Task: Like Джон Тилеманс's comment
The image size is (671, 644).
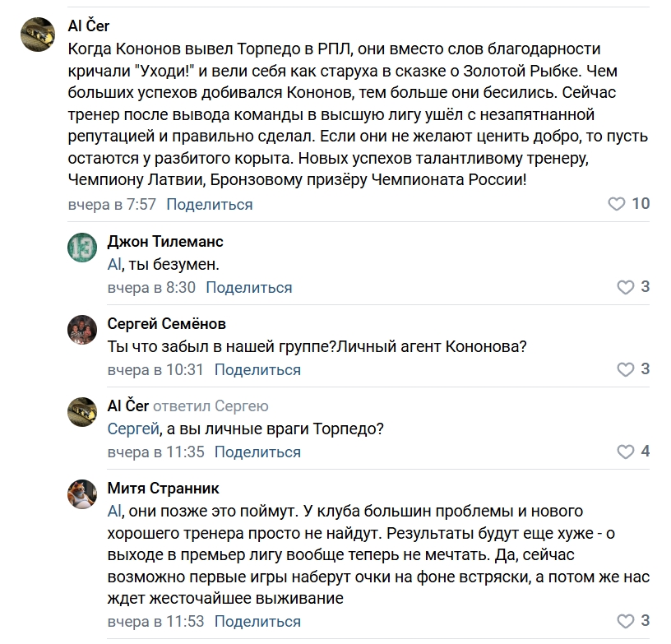Action: 626,287
